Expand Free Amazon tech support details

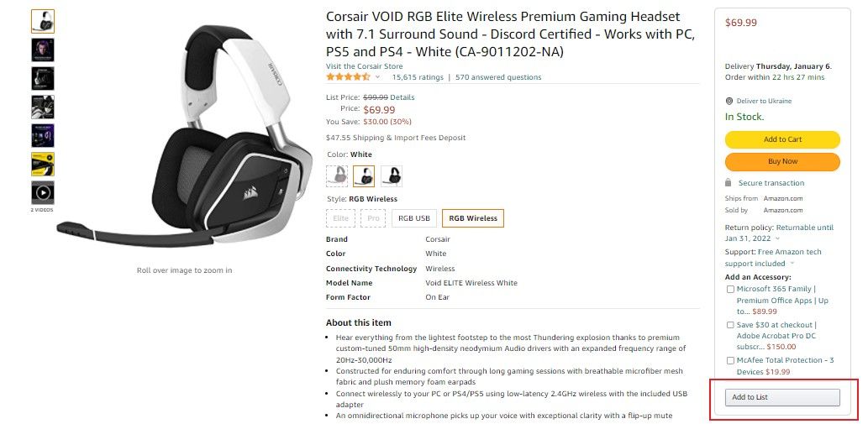coord(792,264)
